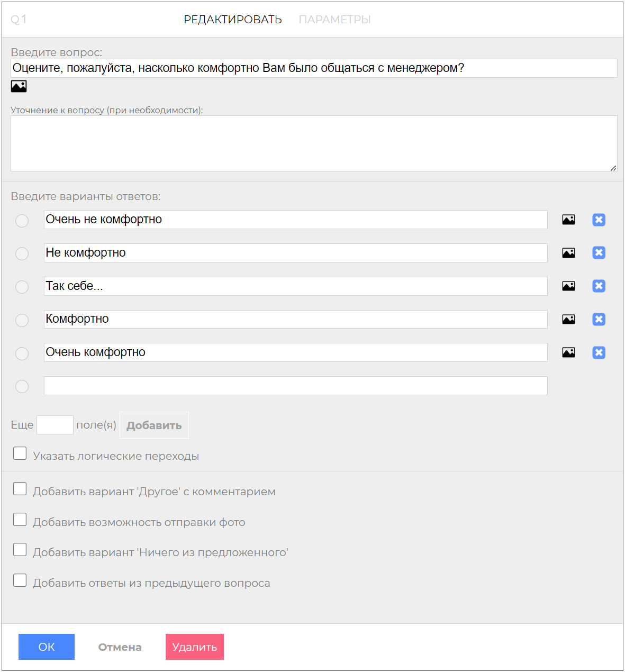The height and width of the screenshot is (672, 625).
Task: Check 'Добавить вариант Другое с комментарием'
Action: tap(20, 489)
